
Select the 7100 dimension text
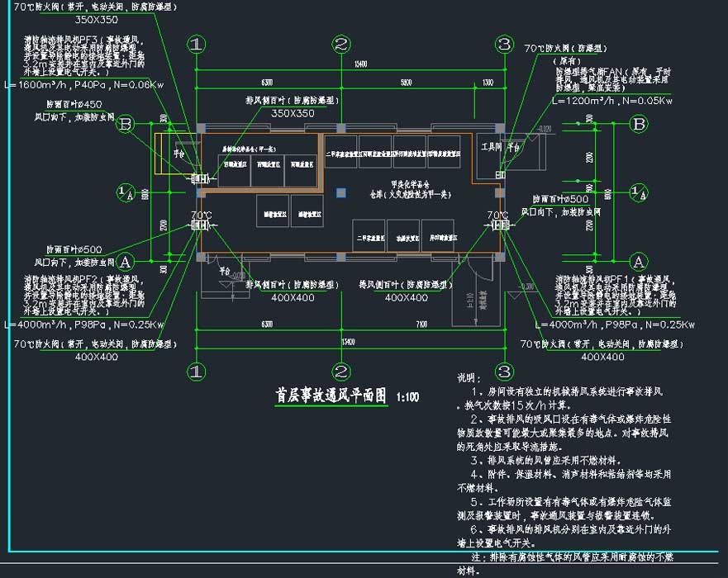(x=421, y=325)
